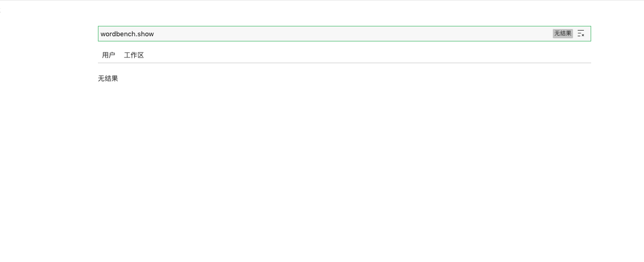This screenshot has height=262, width=644.
Task: Choose the 用户 (User) settings tab
Action: pyautogui.click(x=109, y=55)
